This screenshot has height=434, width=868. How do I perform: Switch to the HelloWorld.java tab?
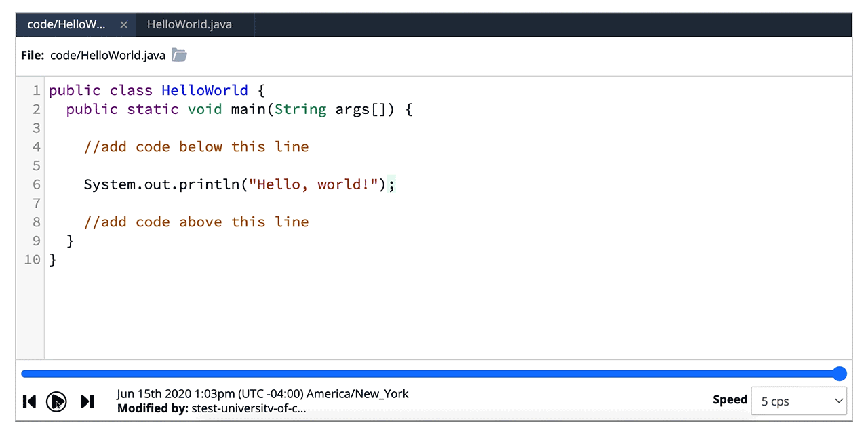click(x=189, y=24)
